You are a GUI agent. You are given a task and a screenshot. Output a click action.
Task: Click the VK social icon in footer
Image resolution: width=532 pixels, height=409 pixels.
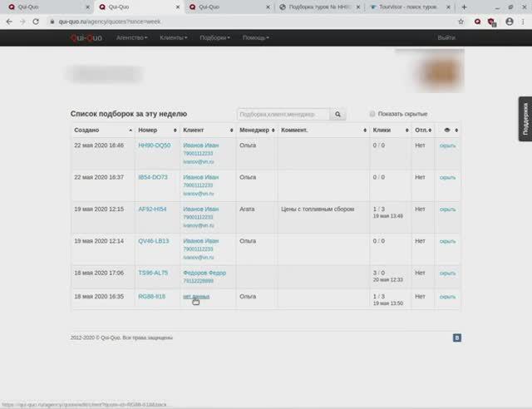pyautogui.click(x=456, y=338)
